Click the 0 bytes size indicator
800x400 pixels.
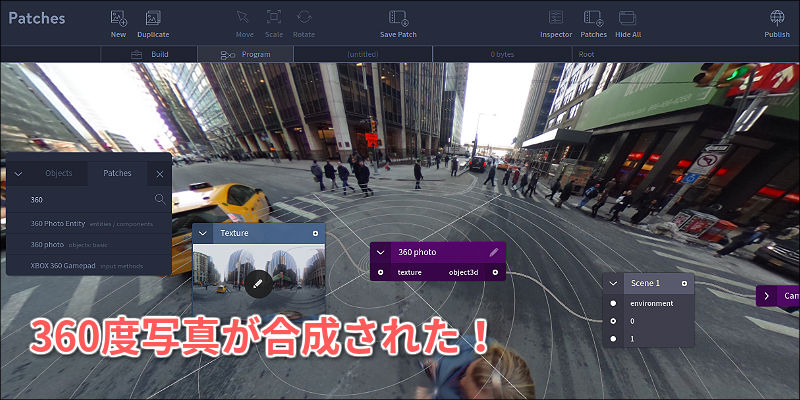(x=502, y=54)
